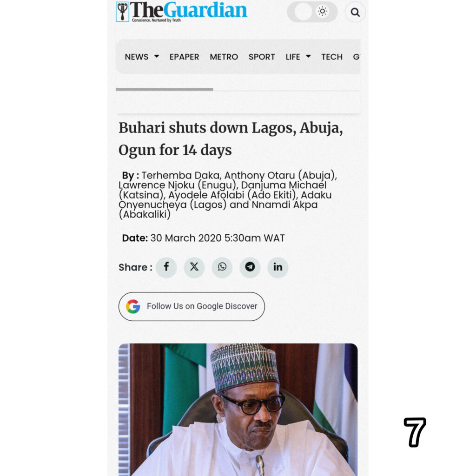Toggle the dark mode switch
Image resolution: width=476 pixels, height=476 pixels.
tap(312, 12)
